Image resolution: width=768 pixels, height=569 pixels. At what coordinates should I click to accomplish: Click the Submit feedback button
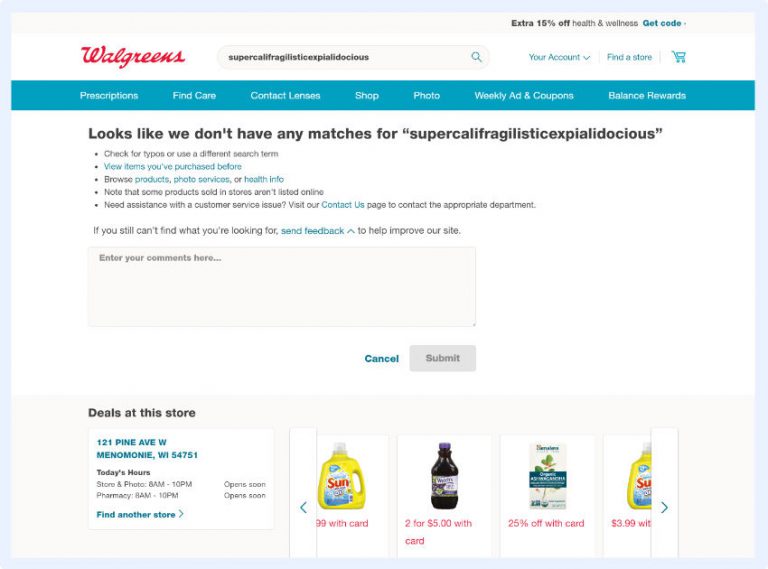pos(442,358)
